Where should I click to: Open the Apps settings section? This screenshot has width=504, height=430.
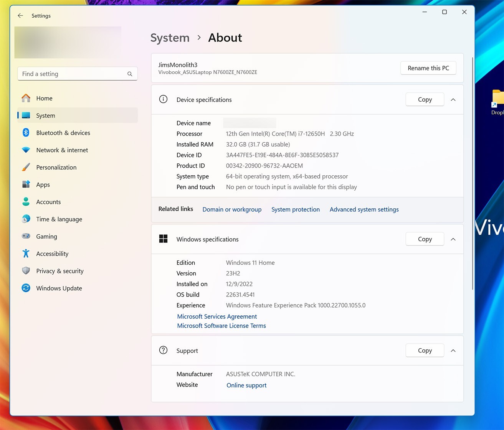pos(78,185)
